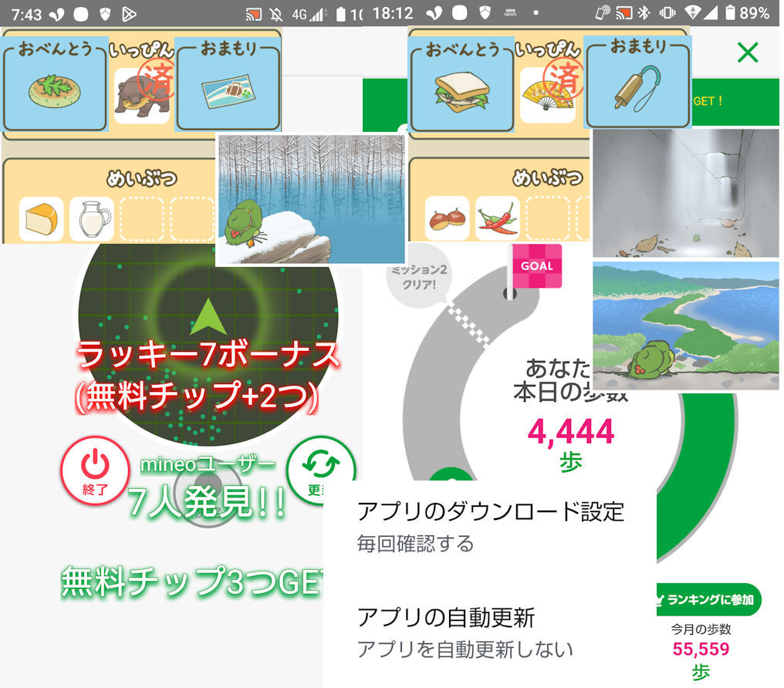Tap the first empty めいぶつ slot on left

141,219
